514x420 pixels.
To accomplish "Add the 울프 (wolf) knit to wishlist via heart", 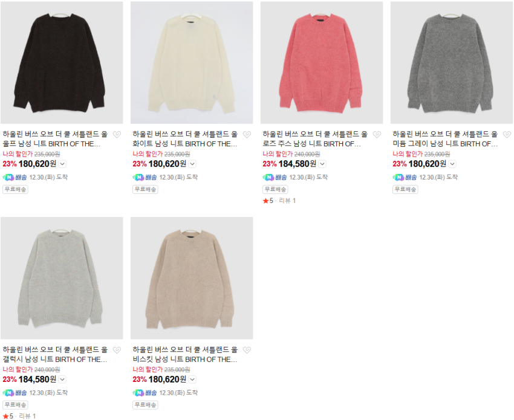I will click(x=117, y=134).
